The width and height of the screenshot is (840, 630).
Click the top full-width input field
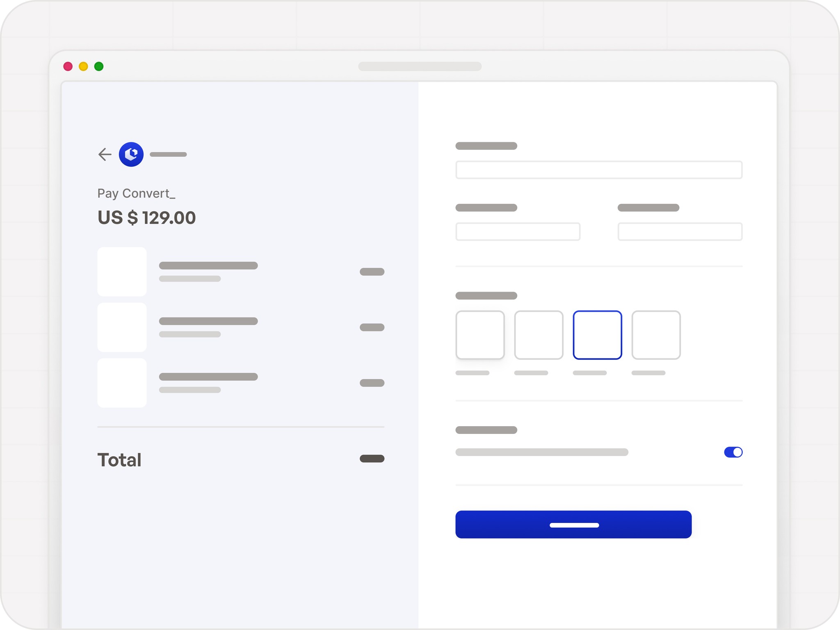tap(599, 170)
